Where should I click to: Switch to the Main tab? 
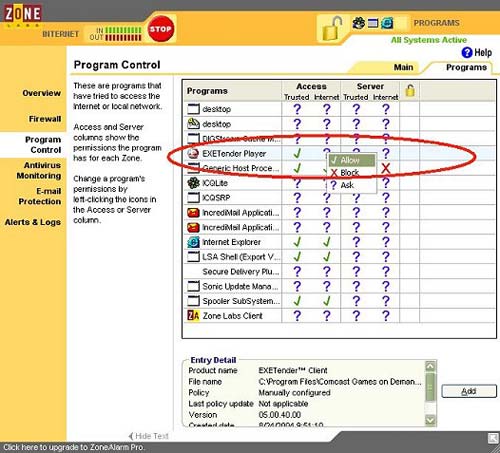coord(403,67)
